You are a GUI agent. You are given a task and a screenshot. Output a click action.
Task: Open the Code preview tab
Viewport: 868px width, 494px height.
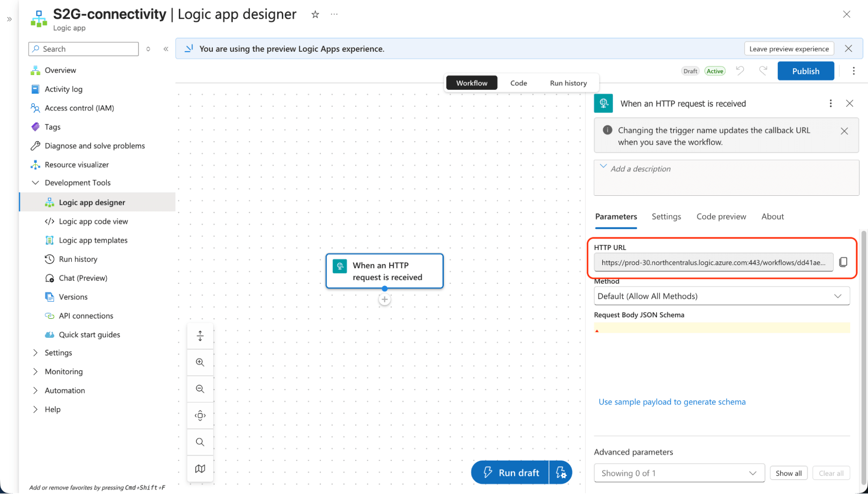[721, 217]
